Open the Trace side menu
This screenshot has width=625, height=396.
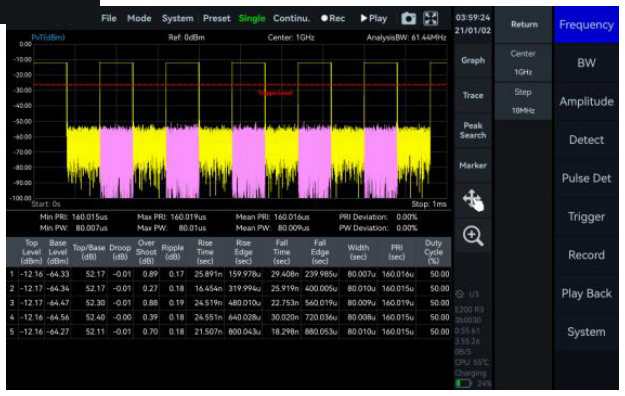pyautogui.click(x=473, y=95)
